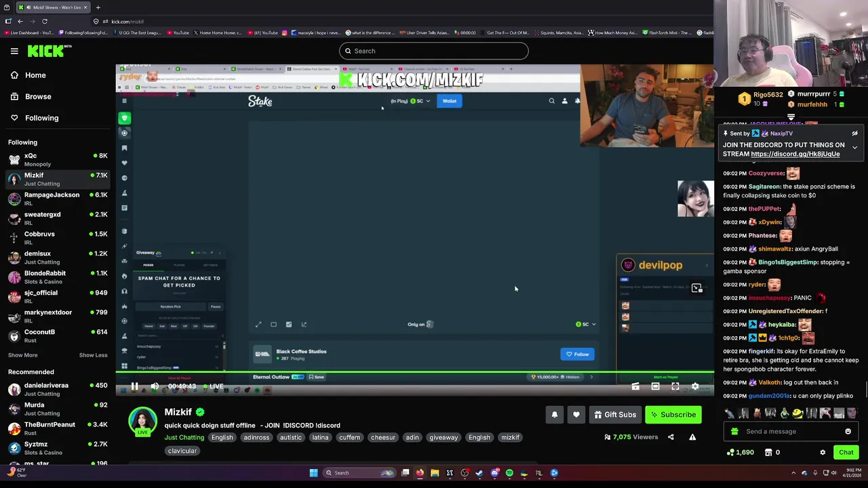Select the adinross tag
The image size is (868, 488).
(x=256, y=438)
